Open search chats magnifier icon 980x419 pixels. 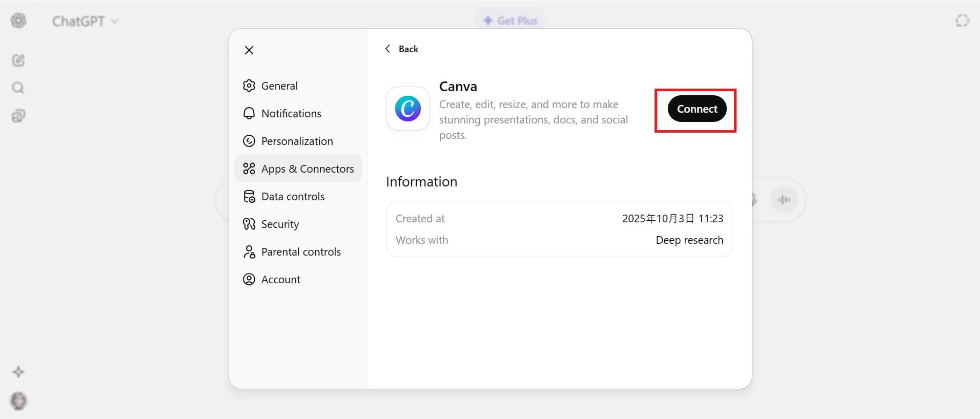(x=18, y=88)
